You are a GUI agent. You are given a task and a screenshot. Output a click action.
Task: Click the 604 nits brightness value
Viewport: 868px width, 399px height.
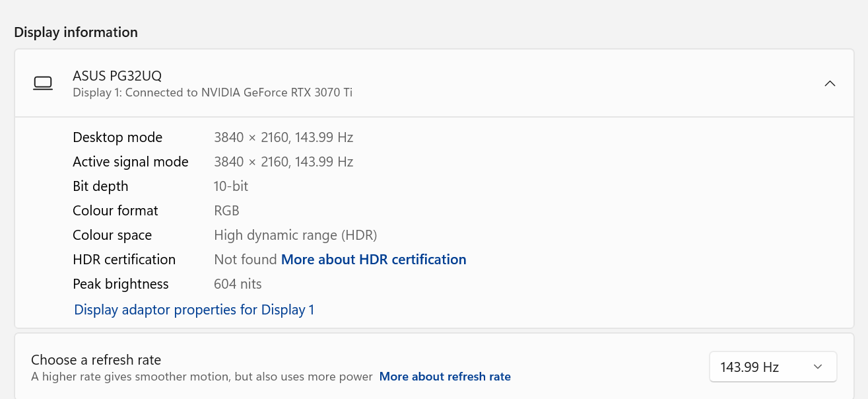click(x=238, y=284)
